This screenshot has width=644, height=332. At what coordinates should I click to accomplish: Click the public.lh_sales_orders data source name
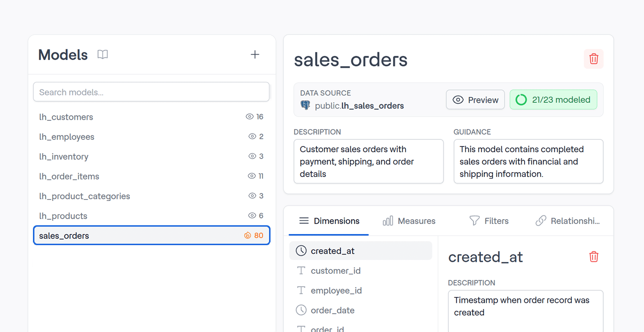(359, 106)
